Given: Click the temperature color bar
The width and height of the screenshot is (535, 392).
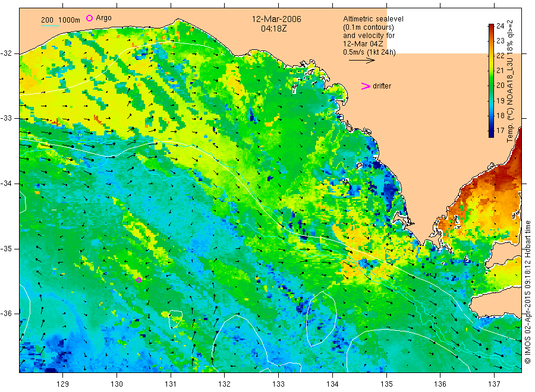Looking at the screenshot, I should tap(491, 80).
